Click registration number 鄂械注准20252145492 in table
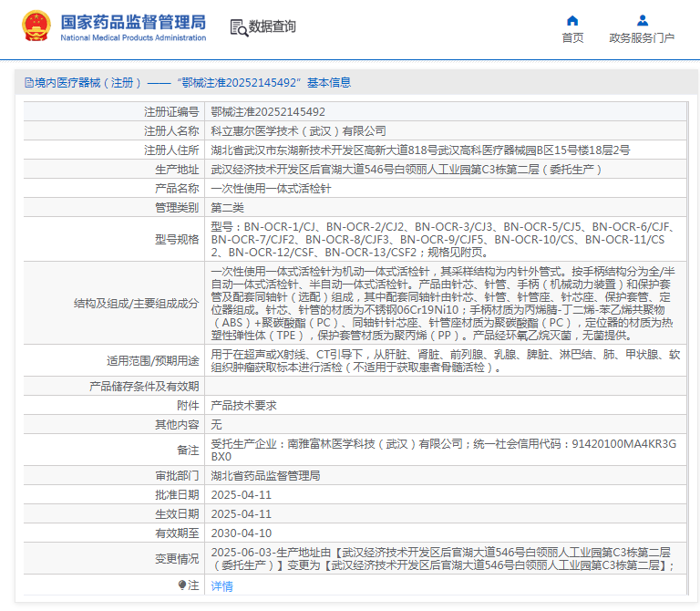 coord(268,111)
